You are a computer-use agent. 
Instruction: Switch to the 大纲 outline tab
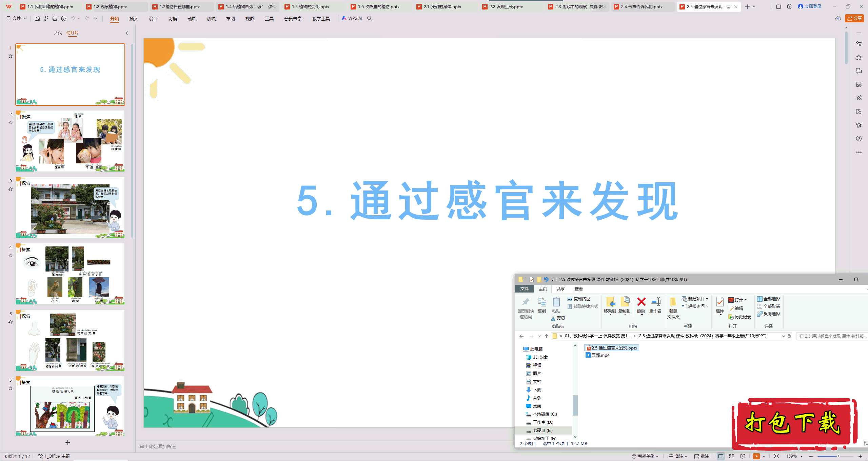pos(58,33)
